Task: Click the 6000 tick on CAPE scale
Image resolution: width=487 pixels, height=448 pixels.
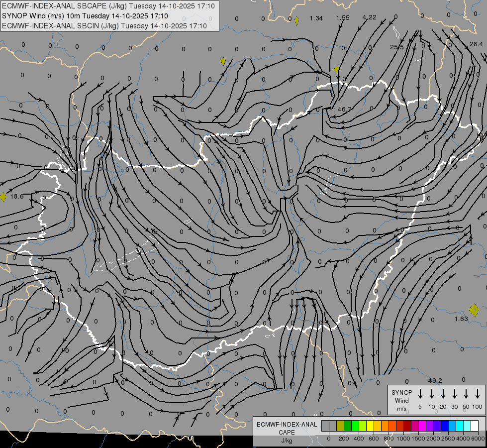Action: point(478,439)
